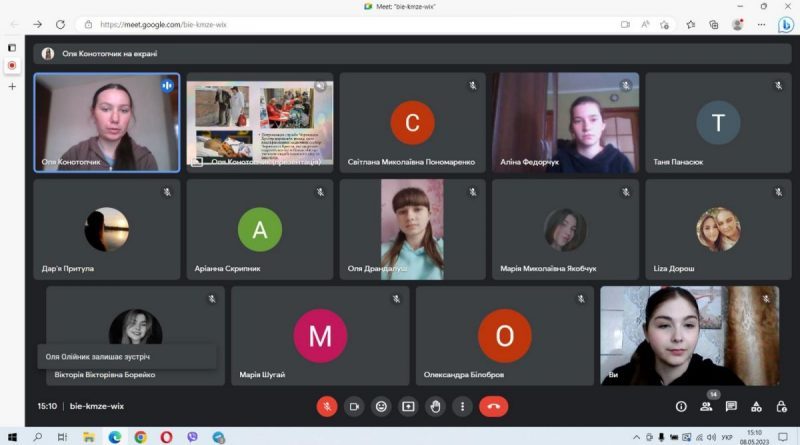800x445 pixels.
Task: Open browser settings ellipsis menu
Action: click(761, 24)
